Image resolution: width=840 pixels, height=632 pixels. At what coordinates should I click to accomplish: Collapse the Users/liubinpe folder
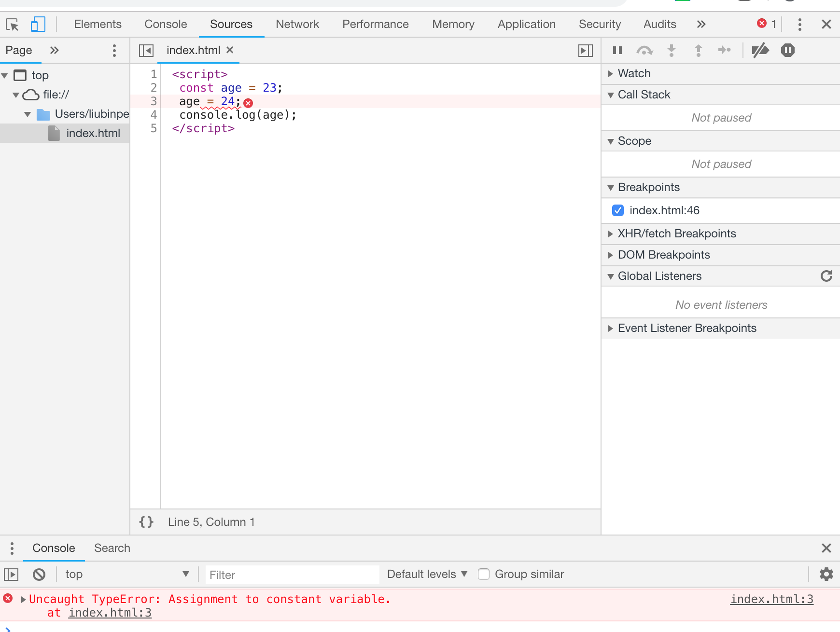point(28,114)
